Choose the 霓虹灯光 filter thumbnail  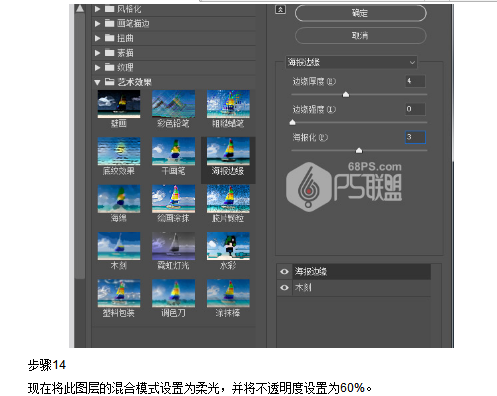tap(173, 246)
